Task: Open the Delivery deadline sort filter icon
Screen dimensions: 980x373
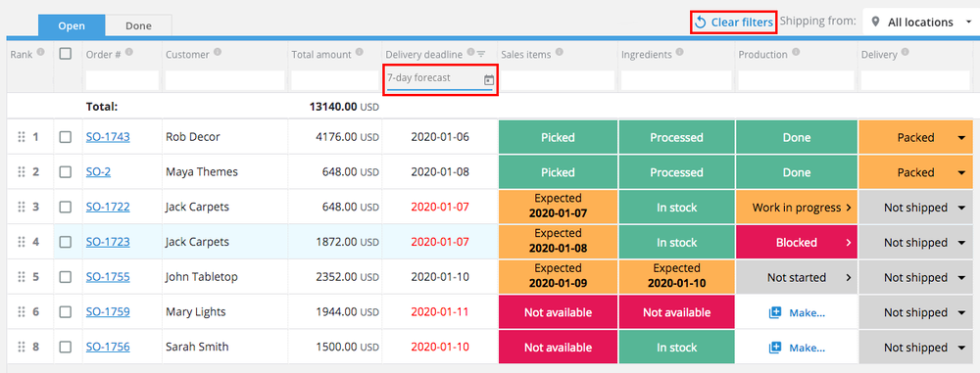Action: [481, 54]
